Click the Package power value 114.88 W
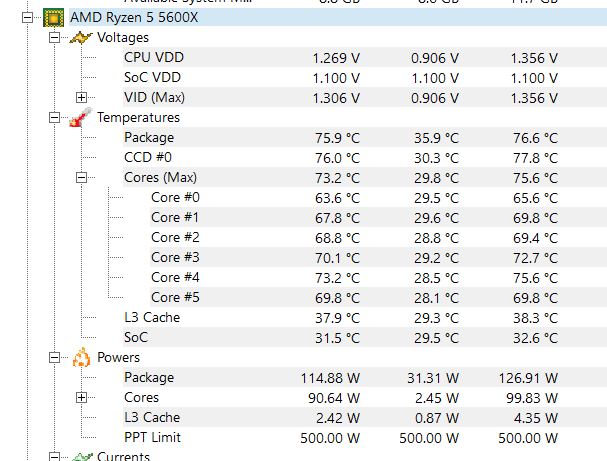This screenshot has height=461, width=607. [x=330, y=378]
